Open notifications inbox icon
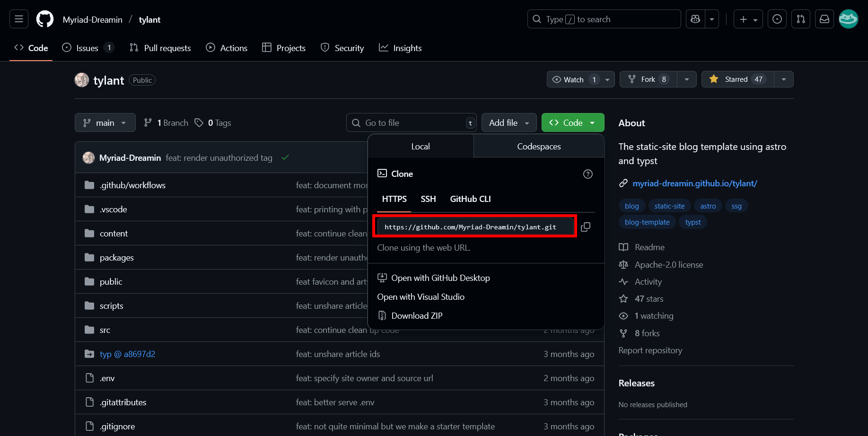This screenshot has height=436, width=868. [x=824, y=19]
